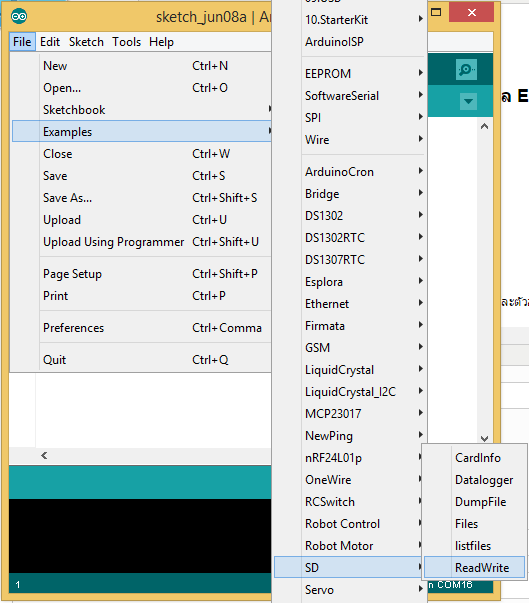The width and height of the screenshot is (529, 603).
Task: Click Close sketch menu entry
Action: [x=141, y=154]
